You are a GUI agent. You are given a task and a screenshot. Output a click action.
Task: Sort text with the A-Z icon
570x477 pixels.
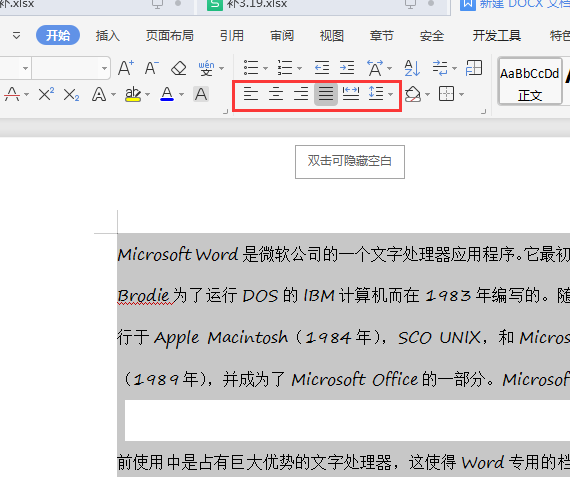tap(412, 68)
